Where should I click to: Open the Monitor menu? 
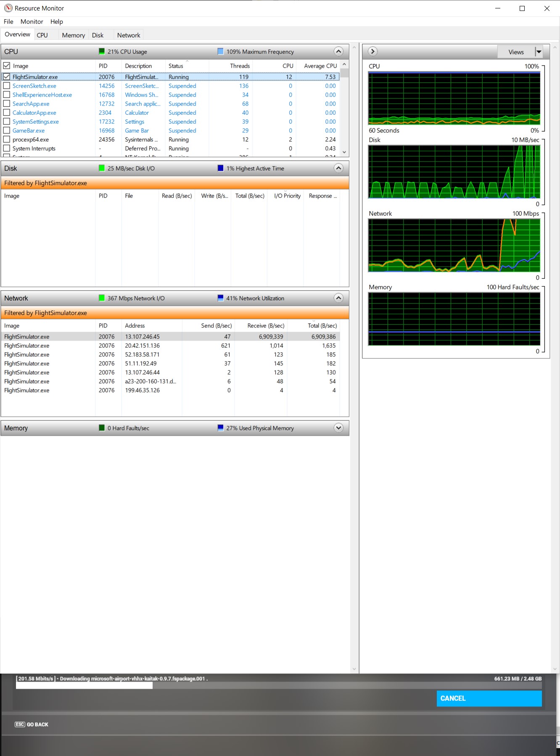point(32,21)
